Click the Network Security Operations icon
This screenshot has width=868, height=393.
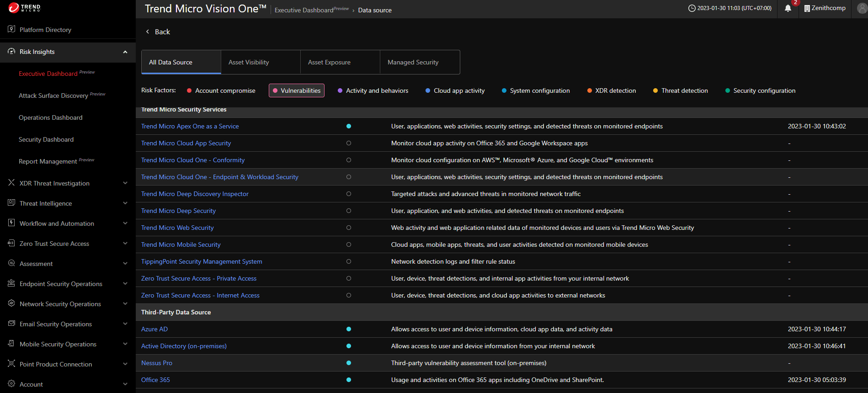tap(11, 303)
